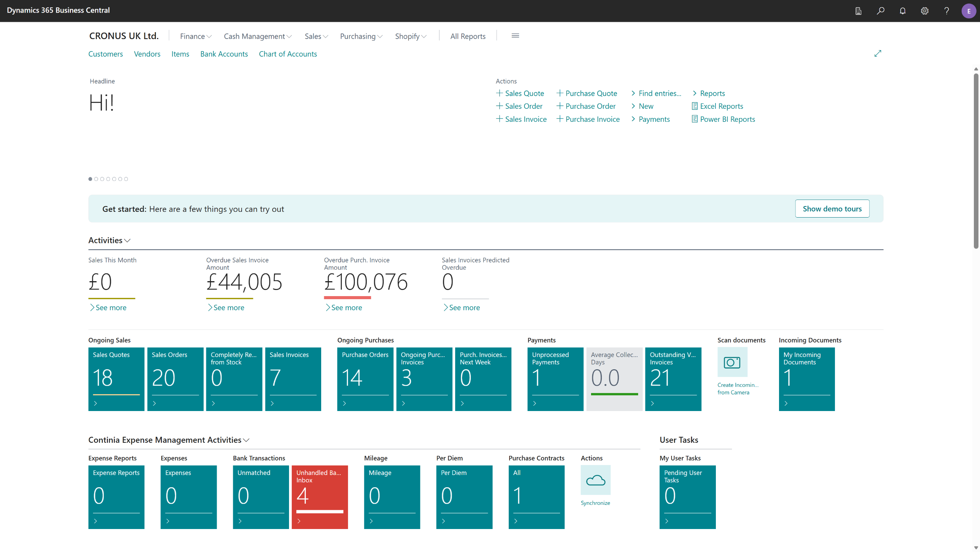Image resolution: width=980 pixels, height=552 pixels.
Task: Open All Reports menu item
Action: point(468,36)
